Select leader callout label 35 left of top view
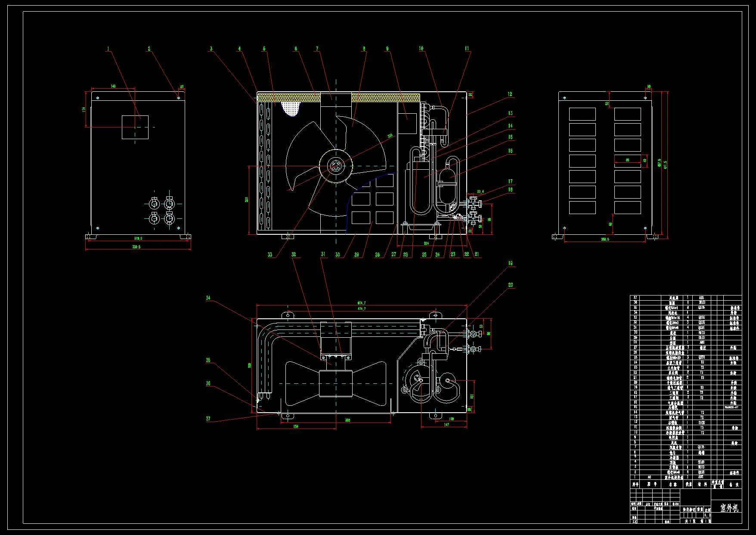The image size is (756, 535). pyautogui.click(x=208, y=361)
